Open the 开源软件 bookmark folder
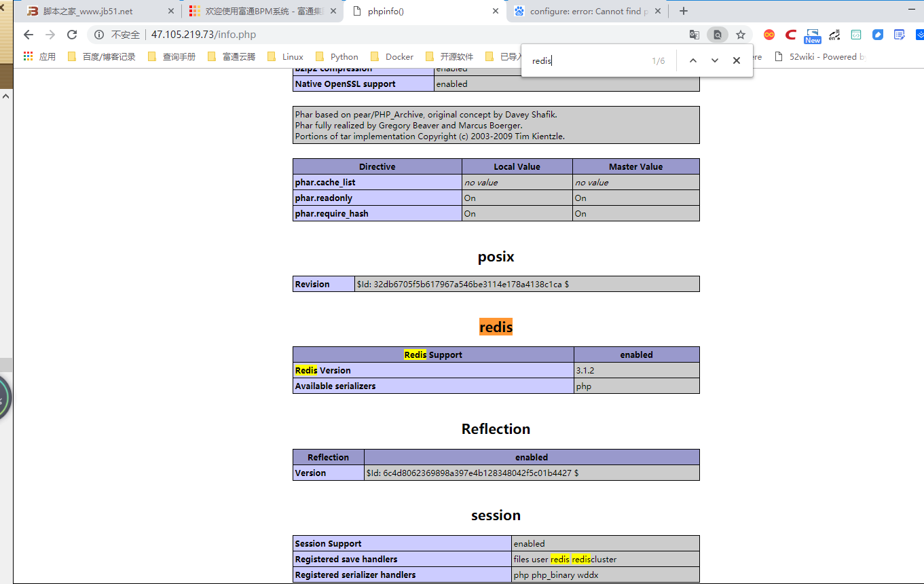 [x=449, y=56]
